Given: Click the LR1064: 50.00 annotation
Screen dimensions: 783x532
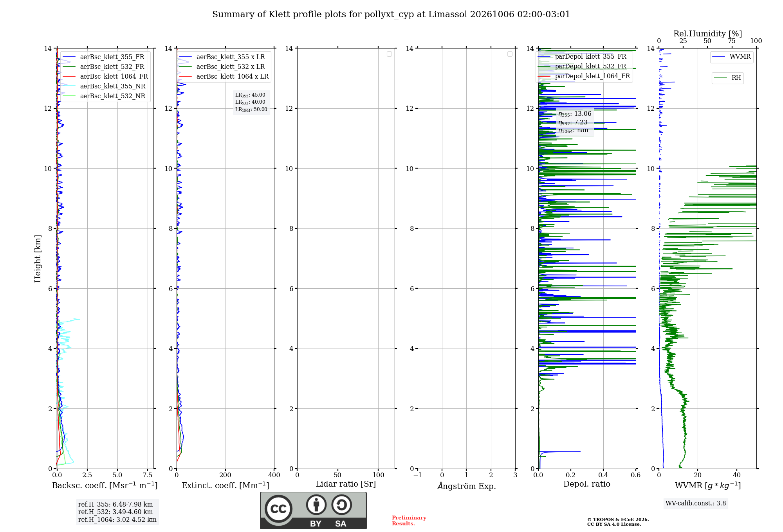Looking at the screenshot, I should [x=251, y=110].
